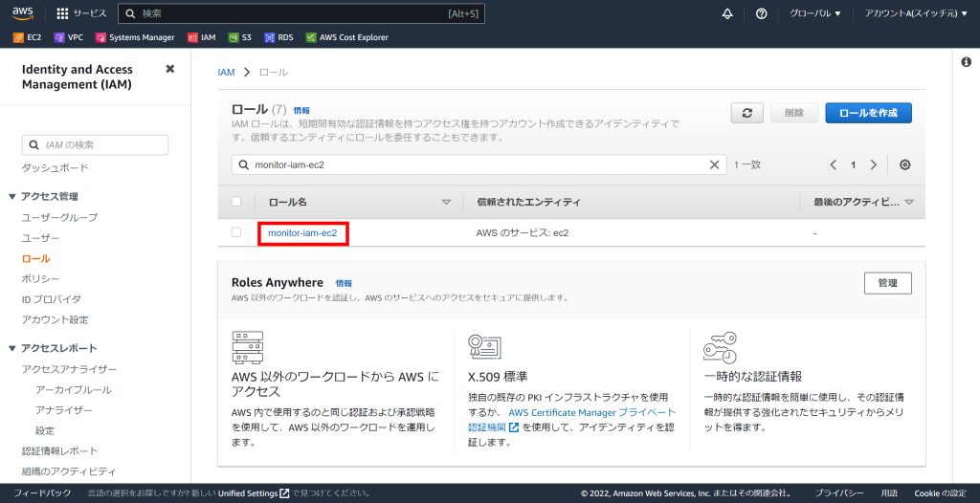Open the info panel icon at right edge
980x503 pixels.
click(x=967, y=62)
